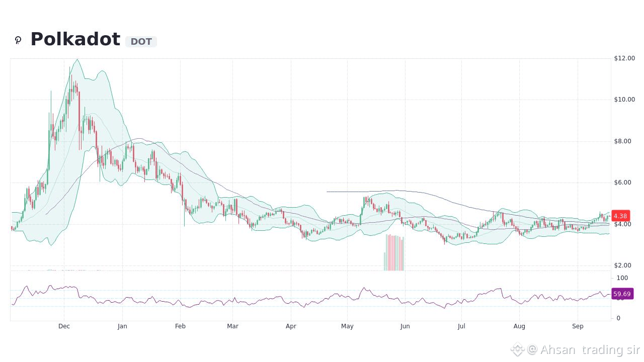644x362 pixels.
Task: Select the Jul label on time axis
Action: tap(461, 326)
